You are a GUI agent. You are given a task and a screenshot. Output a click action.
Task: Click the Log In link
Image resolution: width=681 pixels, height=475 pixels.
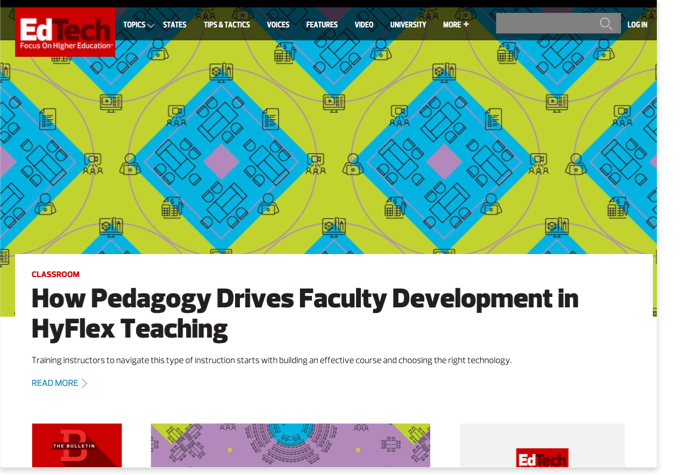coord(637,25)
